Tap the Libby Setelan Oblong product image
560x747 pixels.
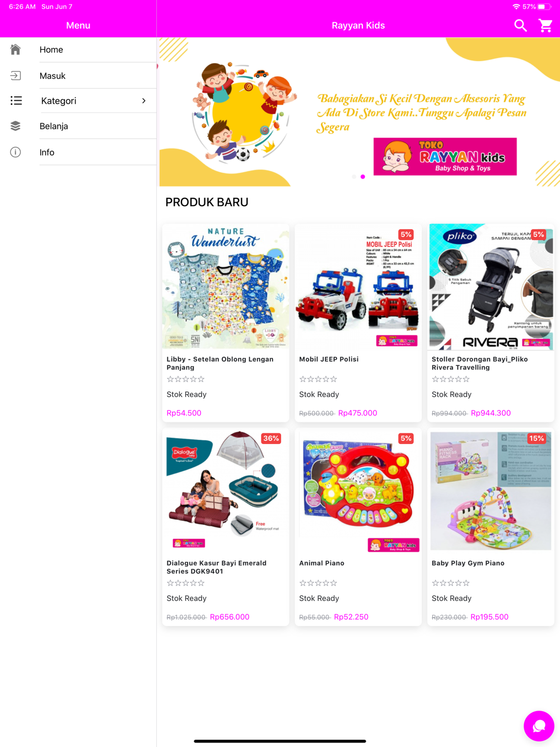tap(226, 287)
